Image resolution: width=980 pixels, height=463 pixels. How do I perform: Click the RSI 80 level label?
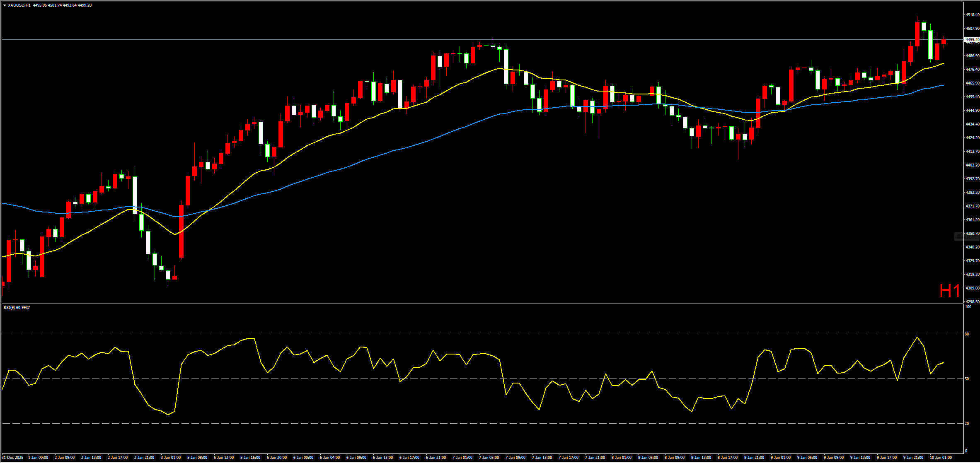pos(967,334)
